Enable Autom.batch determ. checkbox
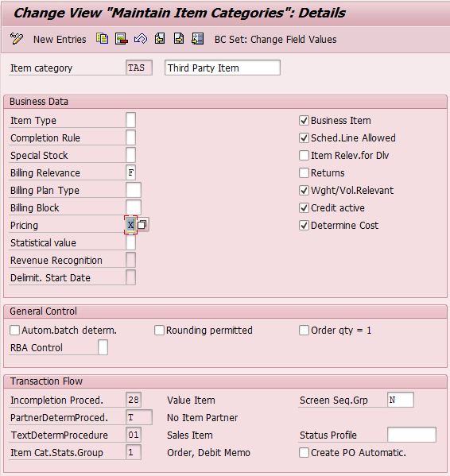 point(14,331)
